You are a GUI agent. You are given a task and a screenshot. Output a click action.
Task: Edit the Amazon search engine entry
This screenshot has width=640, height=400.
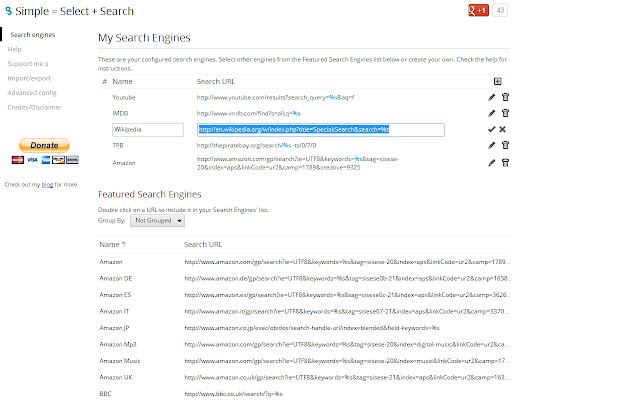491,162
